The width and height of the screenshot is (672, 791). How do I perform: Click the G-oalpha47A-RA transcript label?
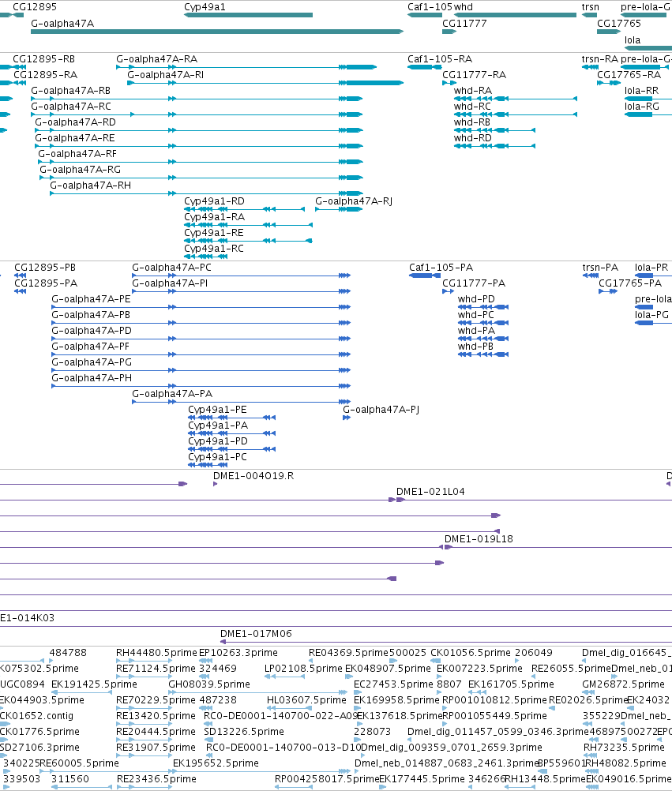pos(157,59)
